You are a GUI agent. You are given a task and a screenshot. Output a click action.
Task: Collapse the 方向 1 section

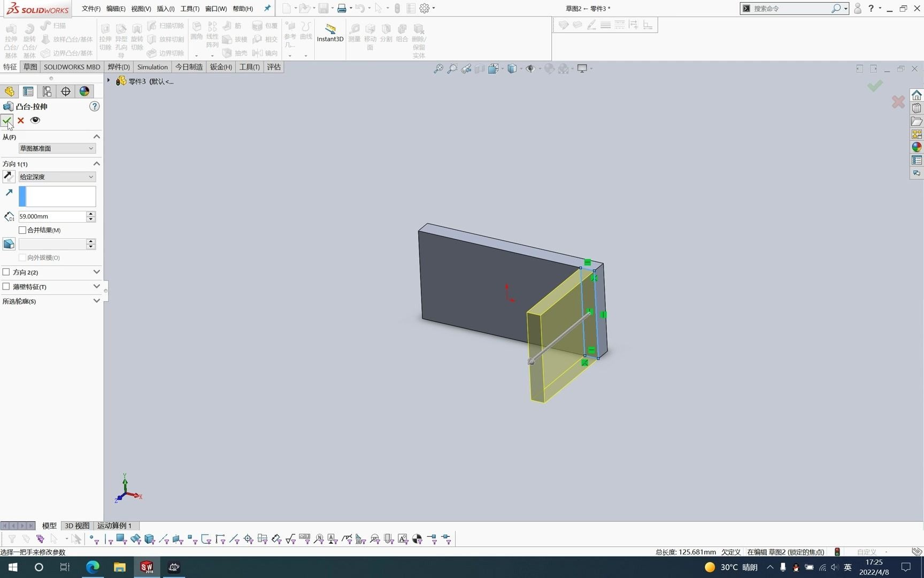click(96, 164)
